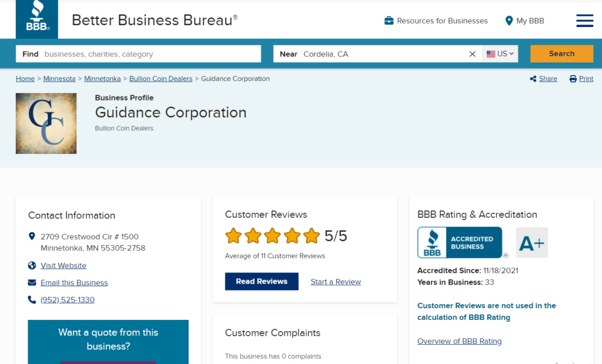Click the briefcase icon beside Resources for Businesses

point(389,21)
